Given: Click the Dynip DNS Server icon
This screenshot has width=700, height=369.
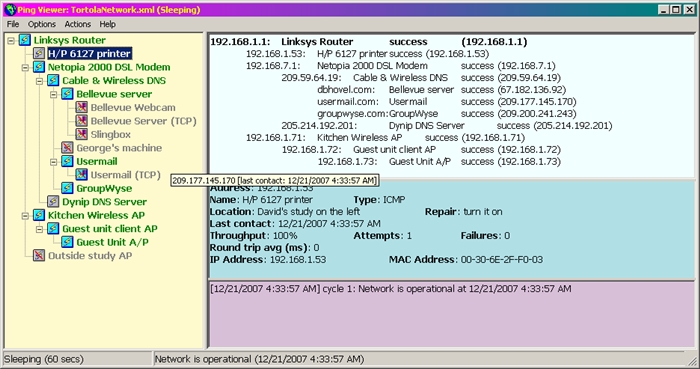Looking at the screenshot, I should (53, 201).
